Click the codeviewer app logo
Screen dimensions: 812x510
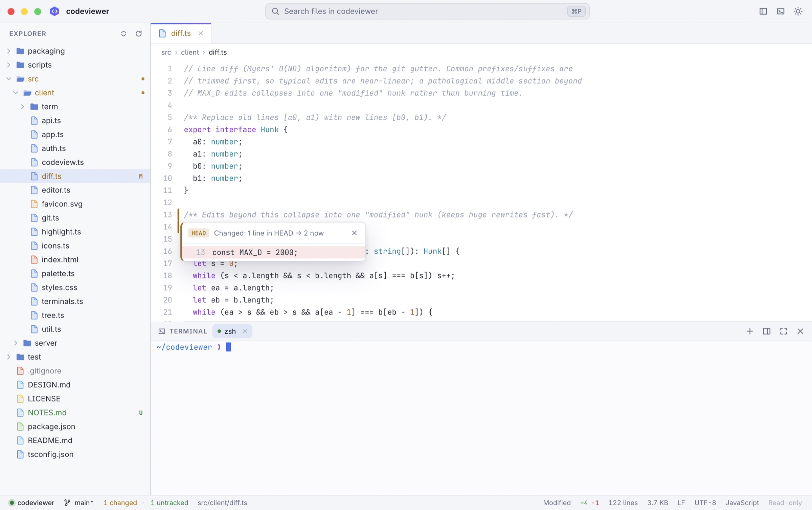point(54,11)
